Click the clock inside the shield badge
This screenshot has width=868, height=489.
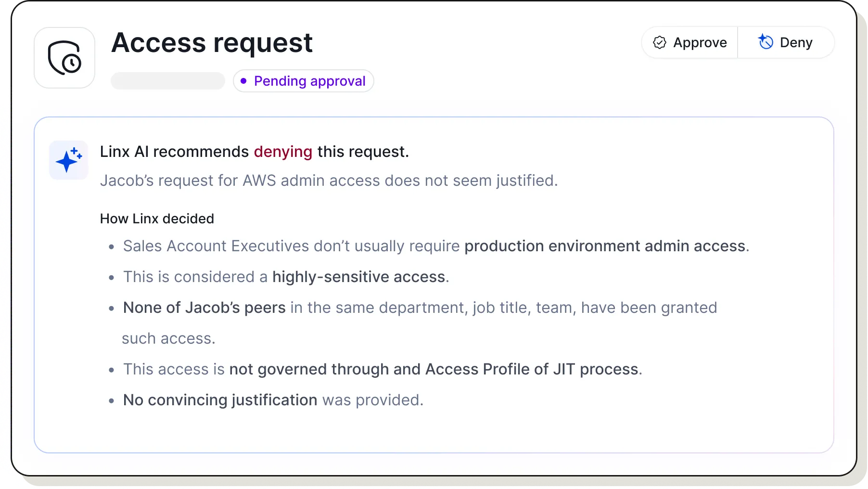pyautogui.click(x=72, y=64)
